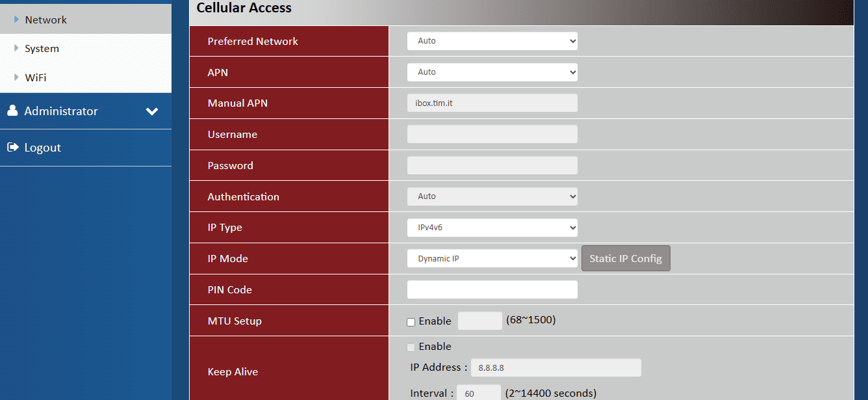Open the IP Mode dropdown
This screenshot has width=868, height=400.
[x=492, y=258]
